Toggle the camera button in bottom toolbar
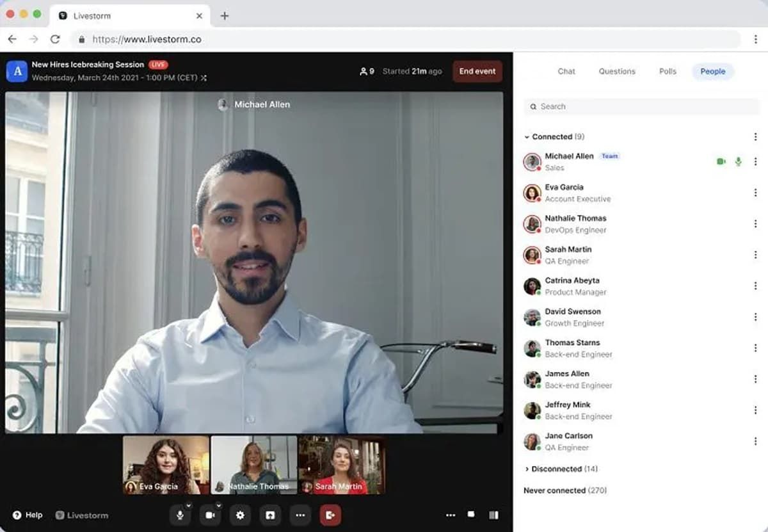This screenshot has width=768, height=532. coord(209,515)
